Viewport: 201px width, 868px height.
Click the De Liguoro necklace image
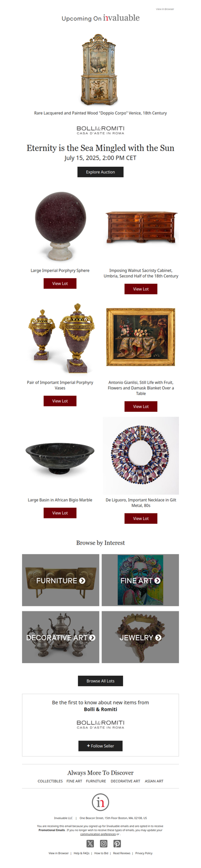(141, 456)
